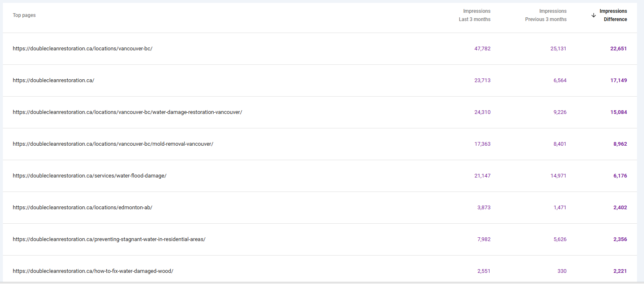
Task: Click the descending sort arrow icon
Action: click(x=594, y=15)
